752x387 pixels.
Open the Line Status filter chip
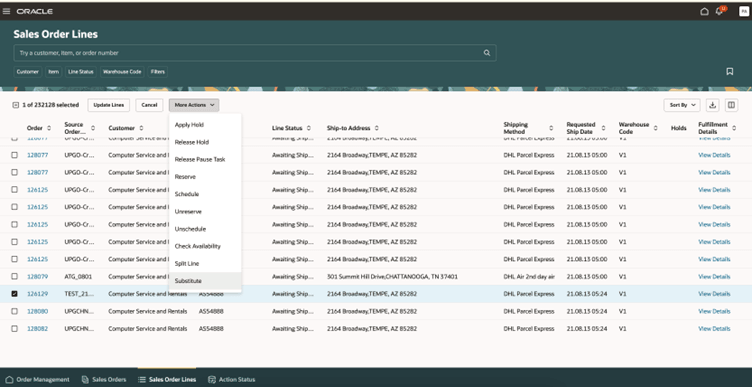[81, 71]
